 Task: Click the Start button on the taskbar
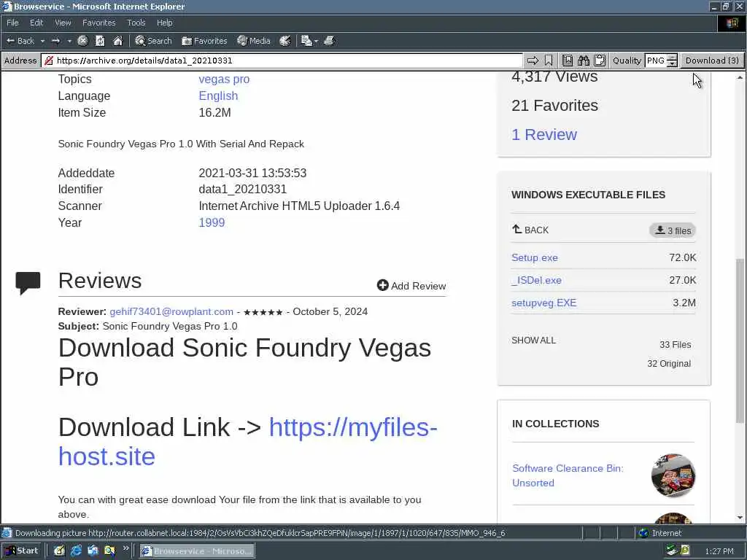[x=22, y=551]
